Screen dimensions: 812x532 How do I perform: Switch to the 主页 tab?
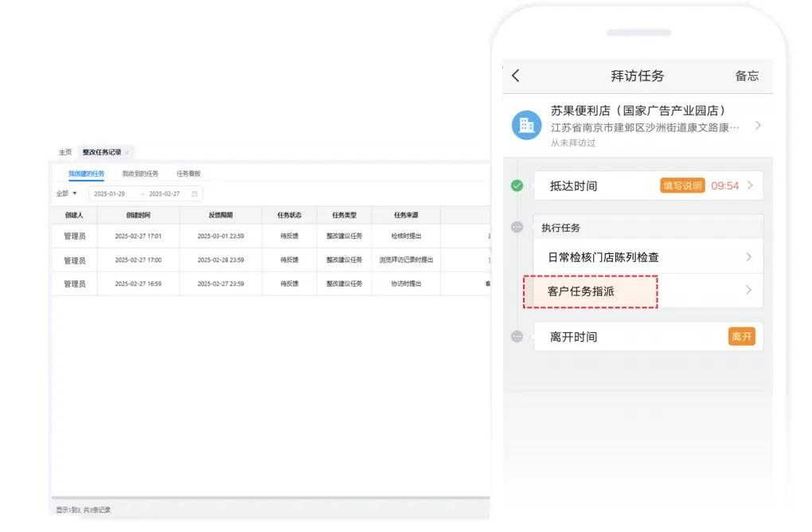coord(64,152)
